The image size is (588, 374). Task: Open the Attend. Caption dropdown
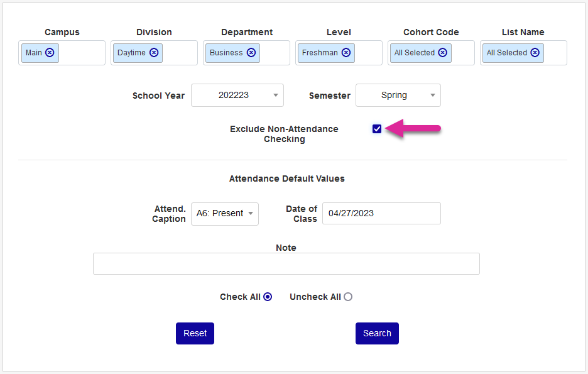coord(224,214)
